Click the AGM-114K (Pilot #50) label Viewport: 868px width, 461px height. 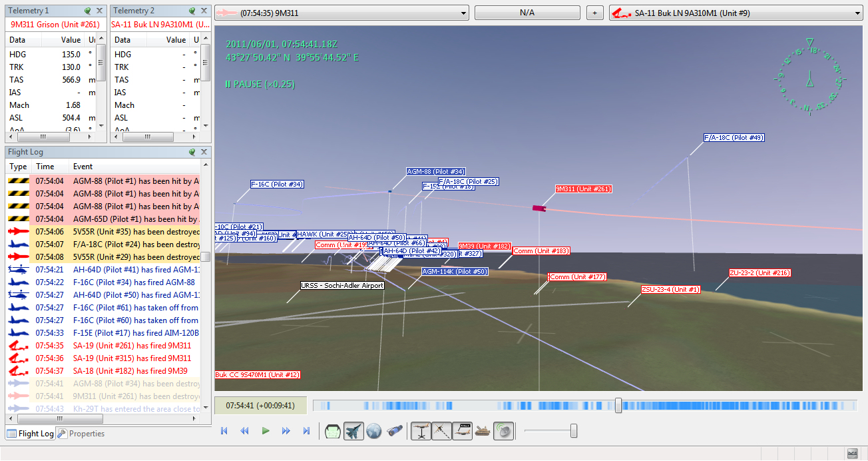(x=455, y=272)
